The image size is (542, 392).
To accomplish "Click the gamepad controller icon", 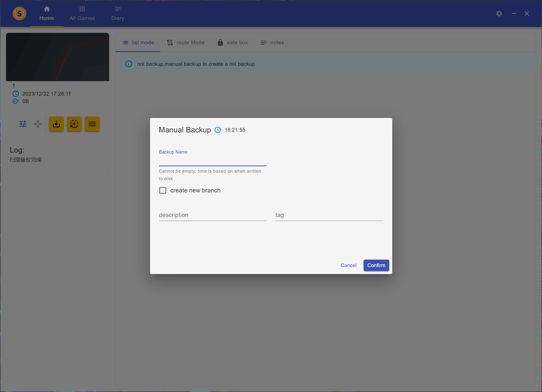I will pos(38,124).
